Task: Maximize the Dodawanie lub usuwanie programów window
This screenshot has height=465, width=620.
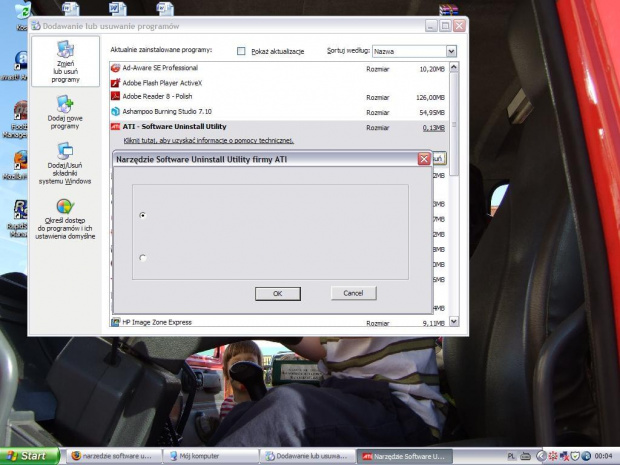Action: [445, 26]
